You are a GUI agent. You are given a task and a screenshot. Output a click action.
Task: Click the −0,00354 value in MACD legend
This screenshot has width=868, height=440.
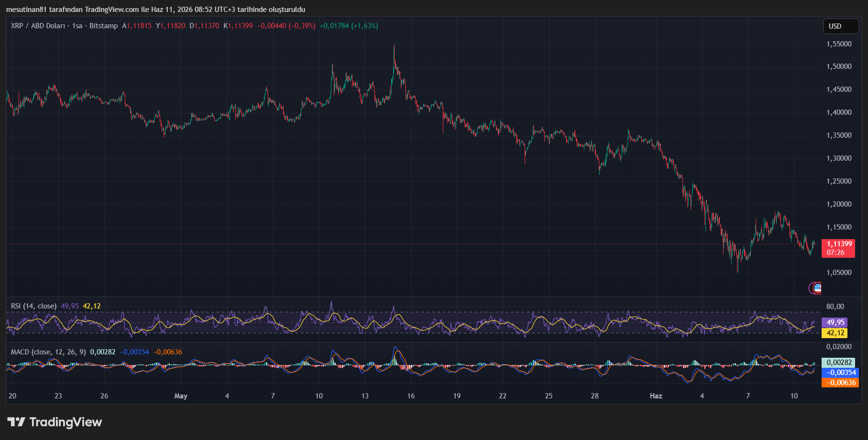[134, 352]
